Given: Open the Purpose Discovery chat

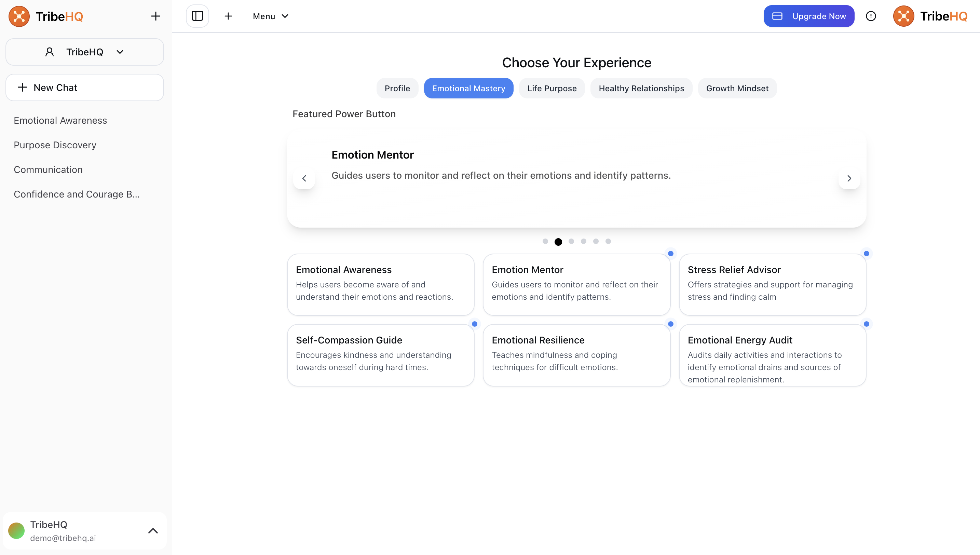Looking at the screenshot, I should (55, 145).
